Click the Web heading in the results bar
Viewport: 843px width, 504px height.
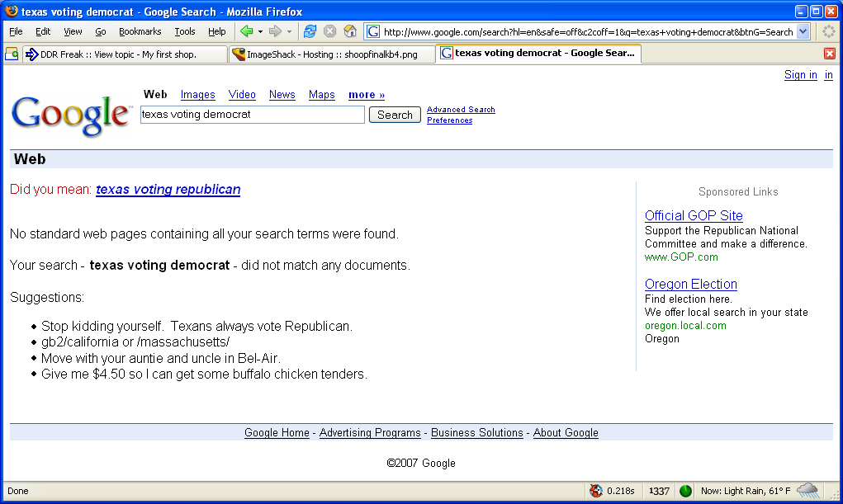coord(30,159)
